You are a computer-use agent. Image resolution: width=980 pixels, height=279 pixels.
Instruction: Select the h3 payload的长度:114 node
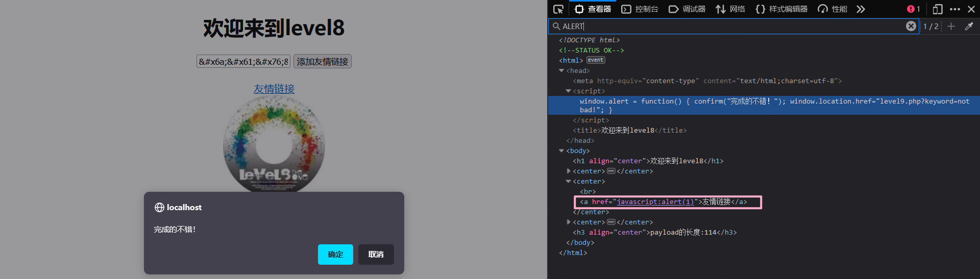click(654, 233)
